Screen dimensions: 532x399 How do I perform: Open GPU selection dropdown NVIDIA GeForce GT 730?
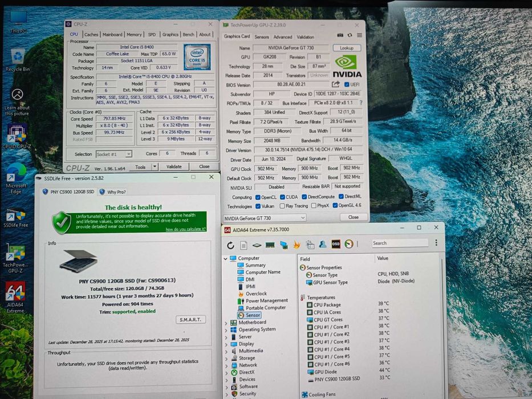pos(265,218)
